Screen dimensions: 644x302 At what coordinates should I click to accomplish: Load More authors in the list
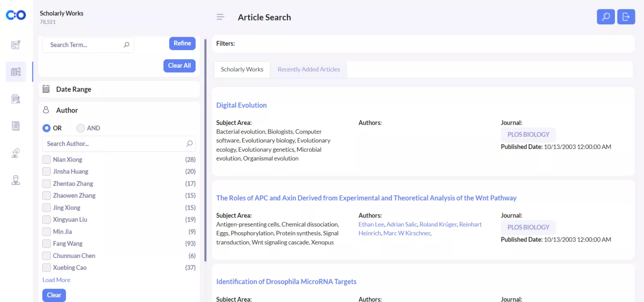click(56, 280)
